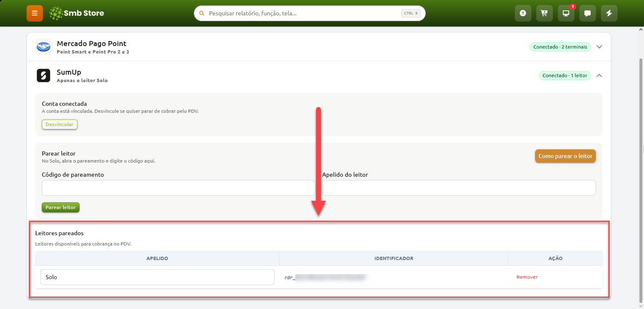Click the Desvincular button
The width and height of the screenshot is (644, 309).
60,124
